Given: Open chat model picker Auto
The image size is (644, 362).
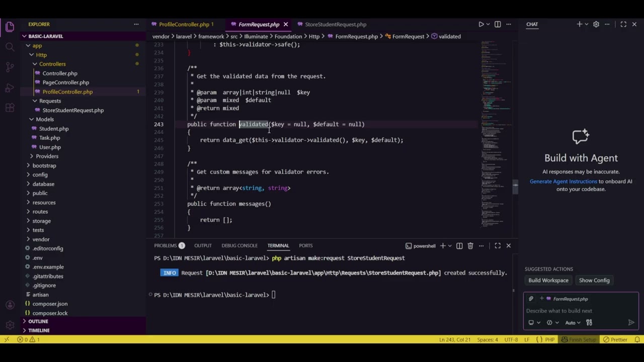Looking at the screenshot, I should click(573, 323).
